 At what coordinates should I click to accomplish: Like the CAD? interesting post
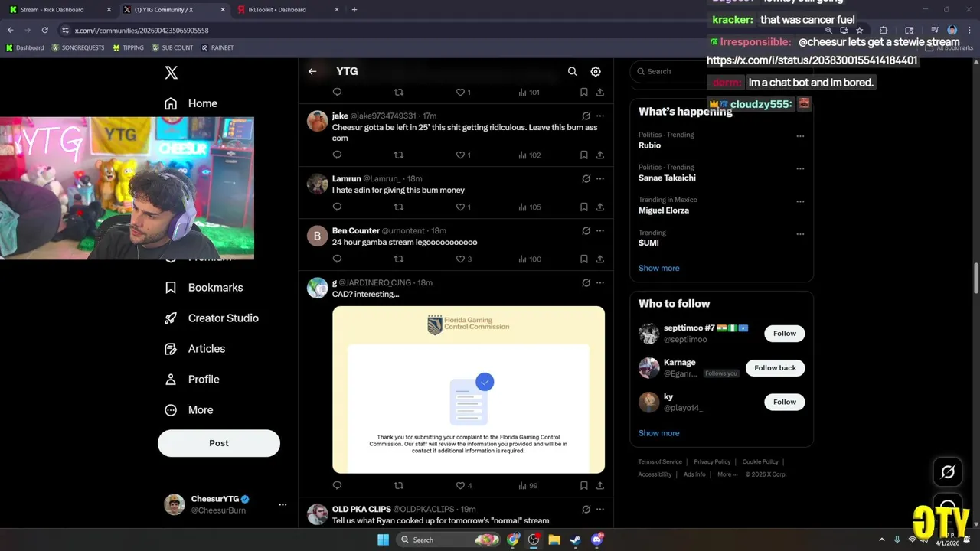click(x=461, y=485)
